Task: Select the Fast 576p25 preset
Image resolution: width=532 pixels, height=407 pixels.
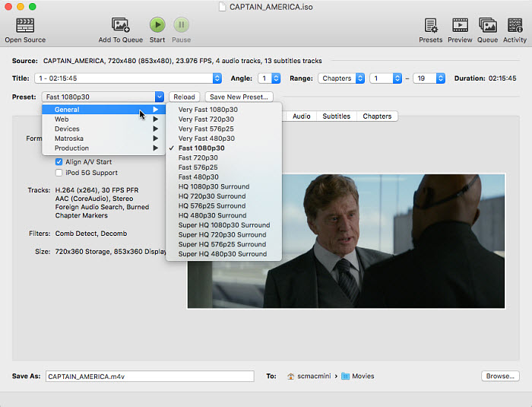Action: pos(224,167)
